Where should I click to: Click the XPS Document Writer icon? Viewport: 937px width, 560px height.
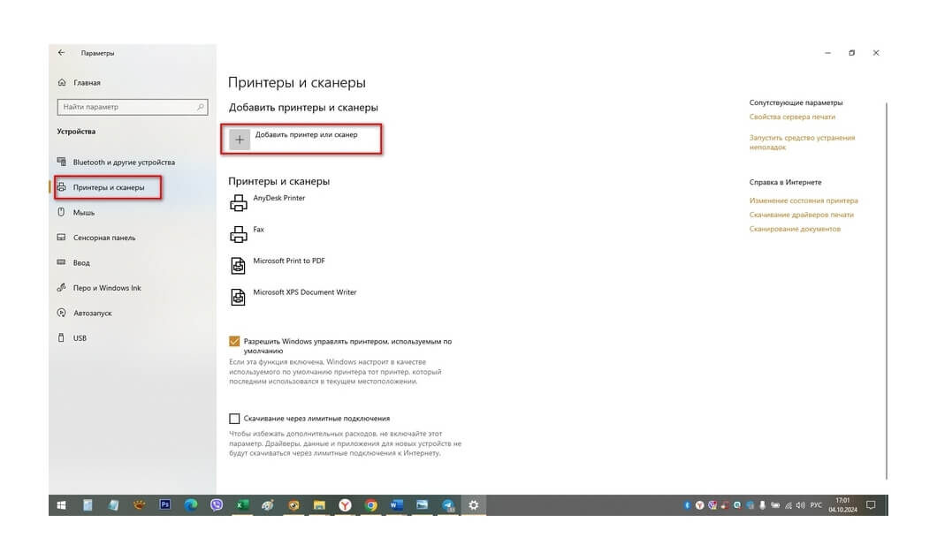point(238,297)
